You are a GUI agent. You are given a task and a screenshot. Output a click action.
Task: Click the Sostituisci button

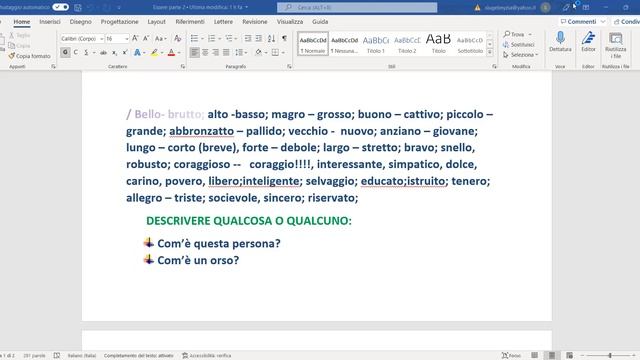[519, 44]
